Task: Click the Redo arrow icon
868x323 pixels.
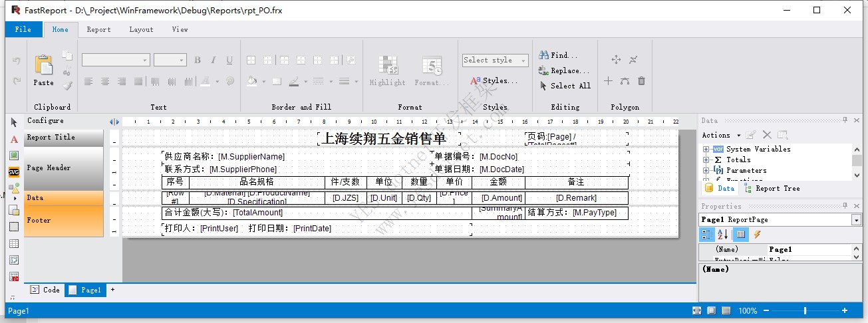Action: pyautogui.click(x=17, y=81)
